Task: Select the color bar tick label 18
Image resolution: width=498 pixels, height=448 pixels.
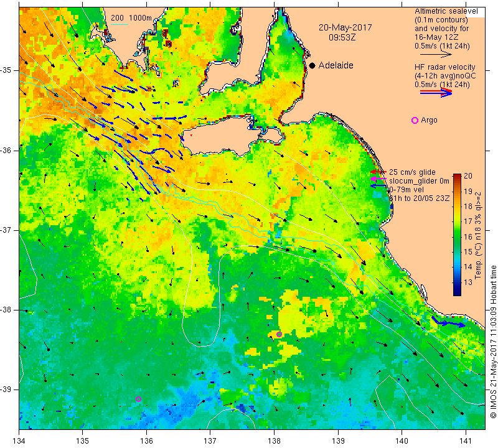Action: pyautogui.click(x=468, y=207)
